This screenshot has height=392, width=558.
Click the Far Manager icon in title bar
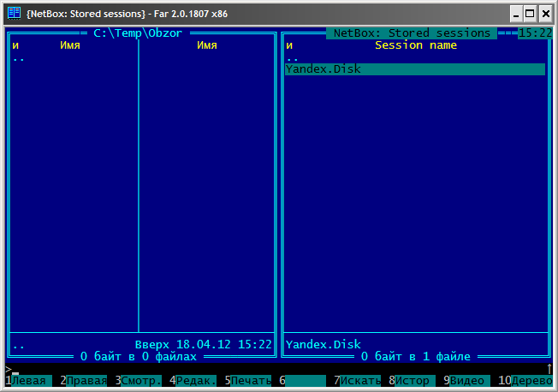14,13
